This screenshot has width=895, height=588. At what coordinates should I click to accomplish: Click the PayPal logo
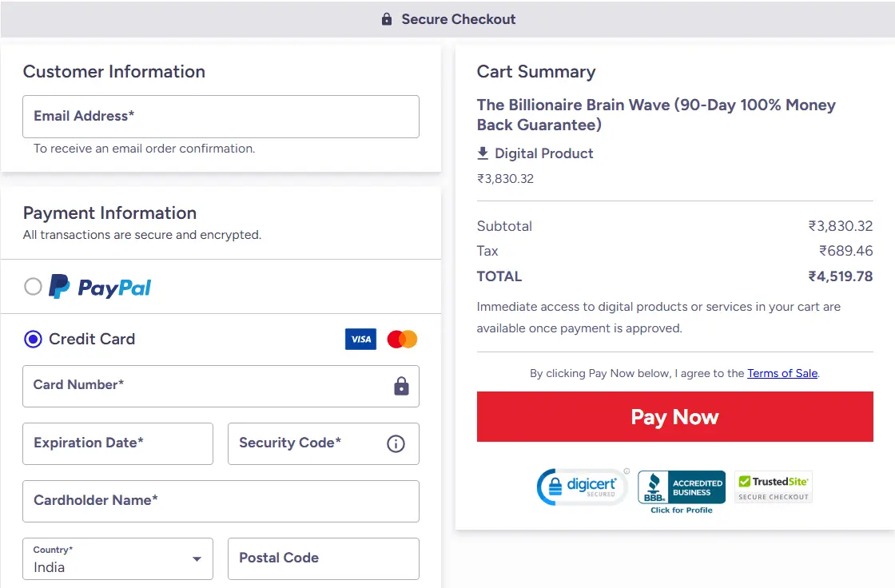100,287
